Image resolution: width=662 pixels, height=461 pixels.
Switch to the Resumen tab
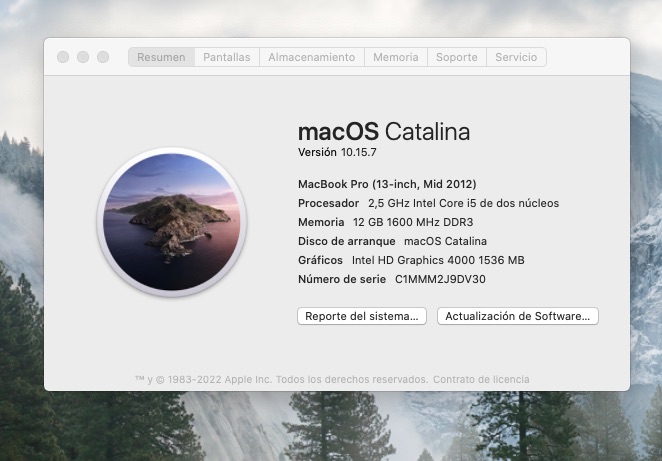pyautogui.click(x=161, y=57)
